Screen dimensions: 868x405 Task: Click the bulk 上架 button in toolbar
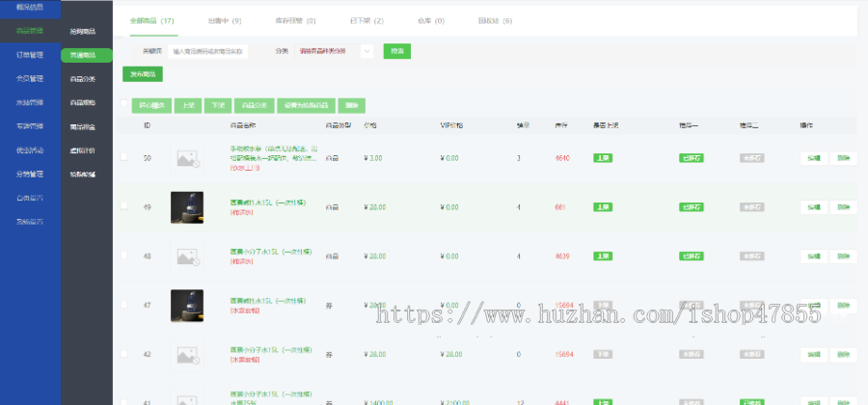click(x=188, y=106)
